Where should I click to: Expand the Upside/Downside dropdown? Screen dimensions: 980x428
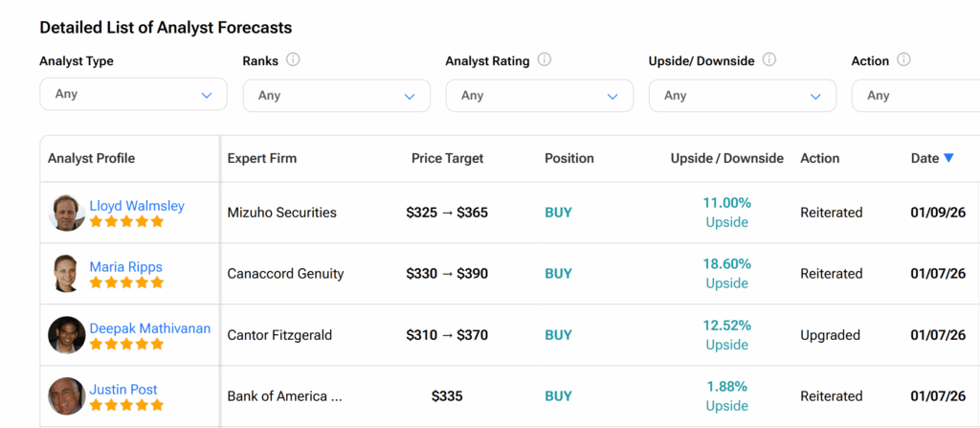coord(742,96)
